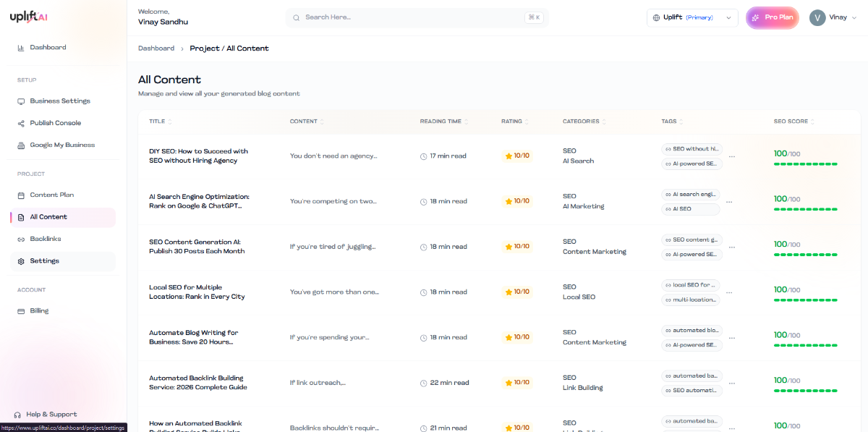Sort by the CONTENT column
This screenshot has width=868, height=432.
307,122
